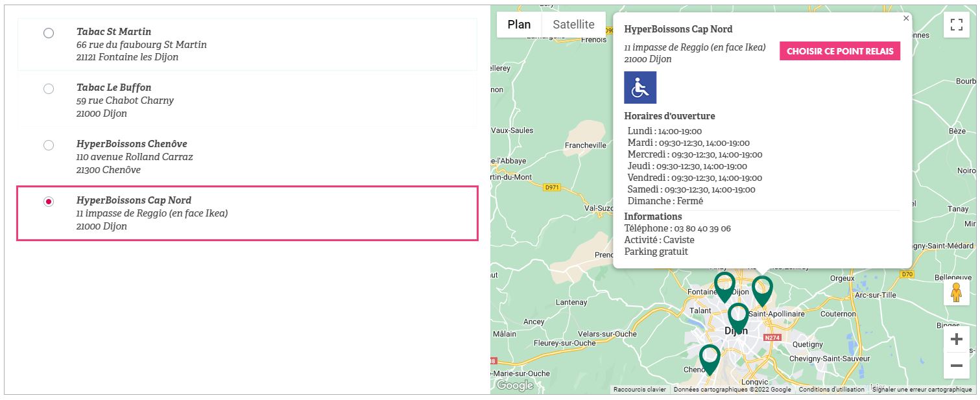Click the map pin over Dijon center

click(x=738, y=316)
